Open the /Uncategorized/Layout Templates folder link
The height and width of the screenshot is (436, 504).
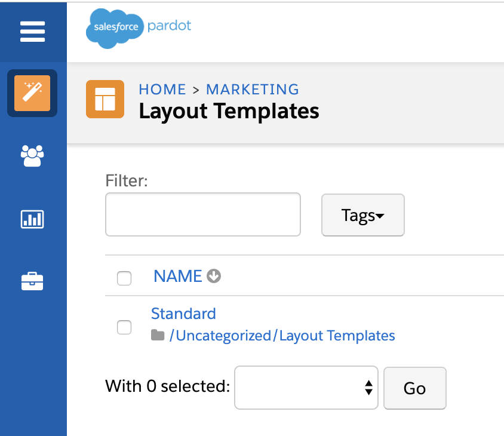tap(282, 336)
